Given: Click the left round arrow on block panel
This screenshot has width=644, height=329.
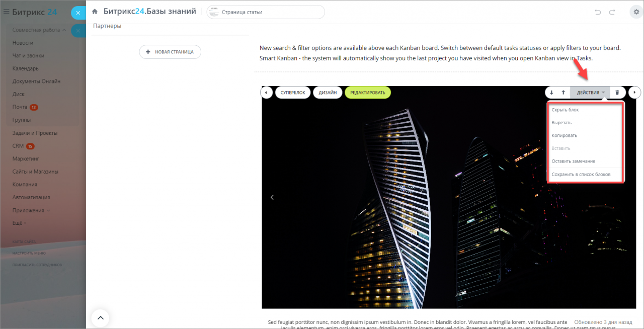Looking at the screenshot, I should tap(266, 93).
